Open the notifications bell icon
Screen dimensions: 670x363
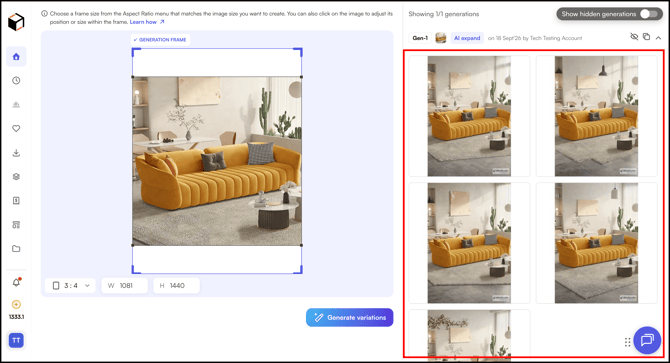(16, 282)
